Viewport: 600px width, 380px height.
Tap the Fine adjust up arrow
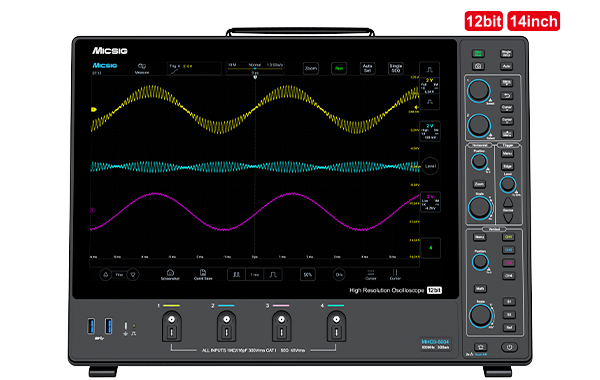click(106, 274)
